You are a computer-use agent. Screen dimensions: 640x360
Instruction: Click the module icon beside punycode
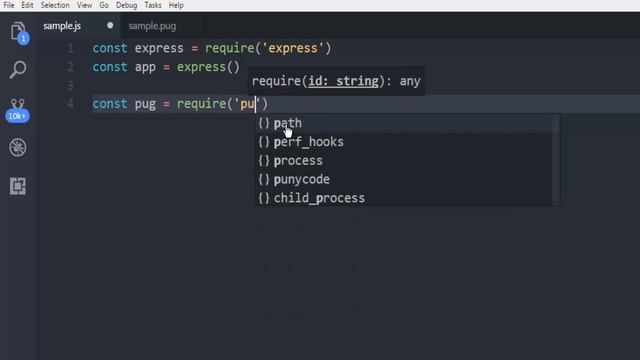click(264, 180)
